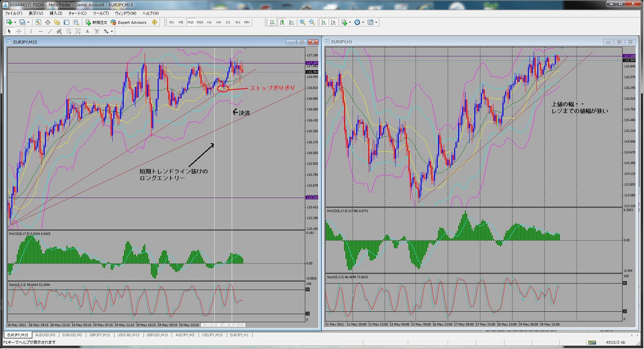Toggle chart auto scroll
This screenshot has height=349, width=644.
click(x=323, y=22)
